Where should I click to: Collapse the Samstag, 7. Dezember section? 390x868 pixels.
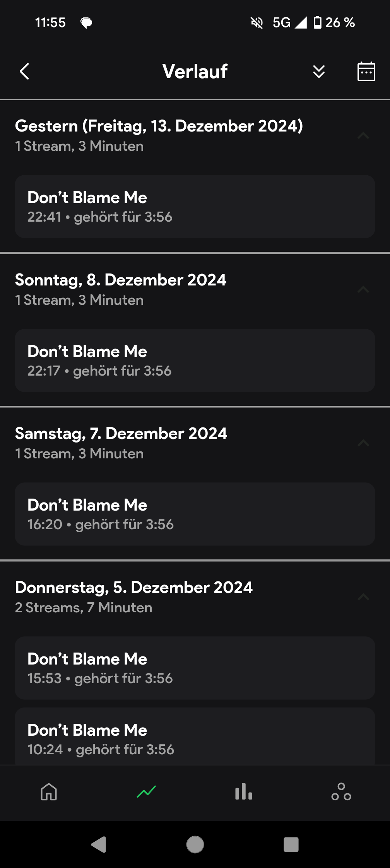[x=363, y=443]
